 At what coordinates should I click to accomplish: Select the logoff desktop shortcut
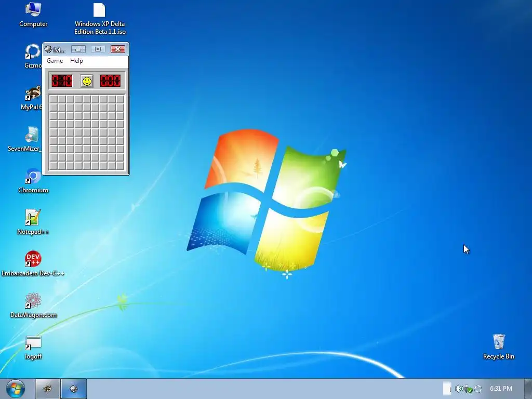33,348
